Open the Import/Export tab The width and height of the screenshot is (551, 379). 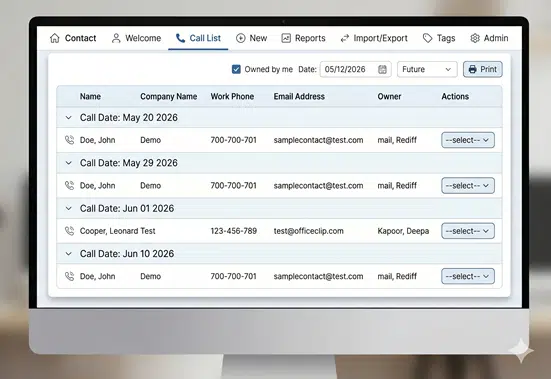tap(374, 38)
